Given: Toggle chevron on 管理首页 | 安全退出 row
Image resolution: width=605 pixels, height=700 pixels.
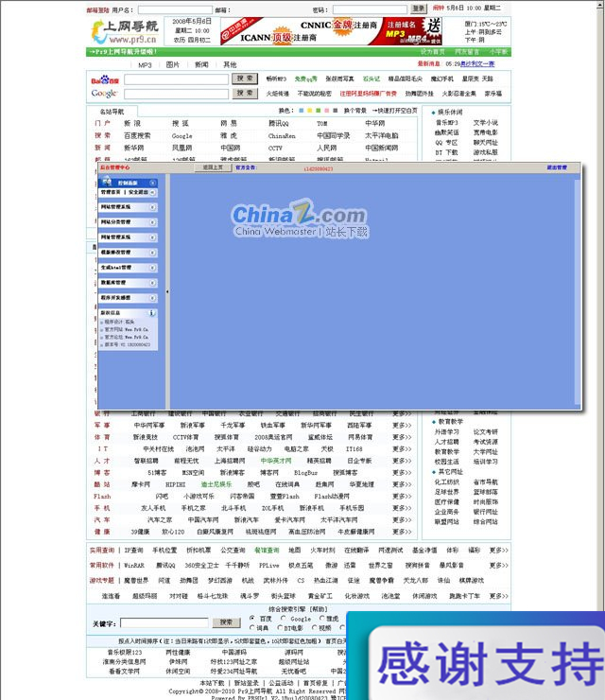Looking at the screenshot, I should click(152, 192).
